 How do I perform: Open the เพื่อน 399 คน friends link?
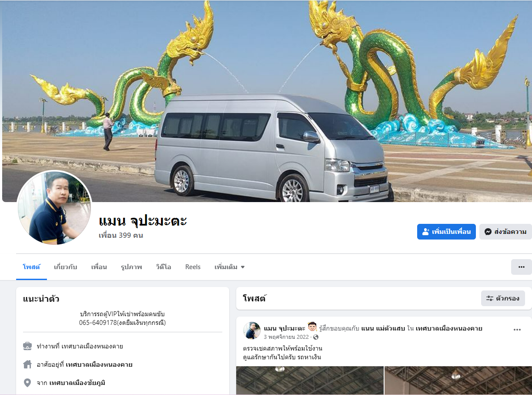121,236
